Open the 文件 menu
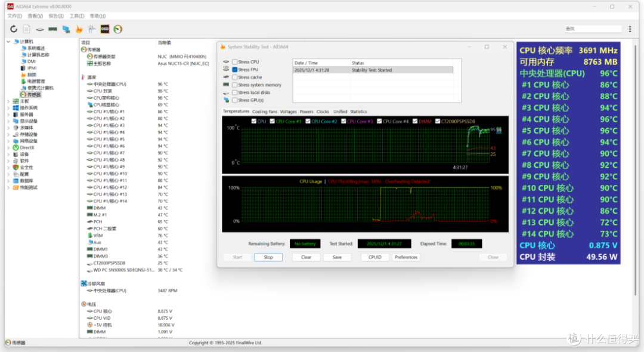The height and width of the screenshot is (352, 644). coord(14,16)
